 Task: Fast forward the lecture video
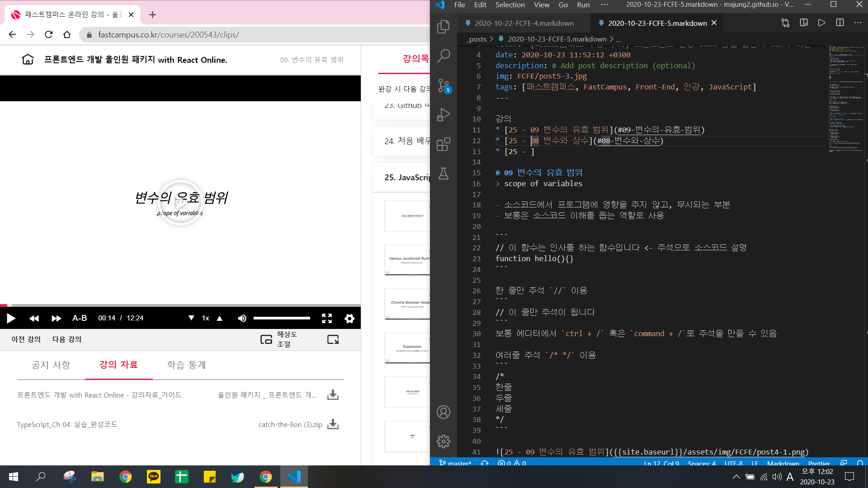point(56,318)
